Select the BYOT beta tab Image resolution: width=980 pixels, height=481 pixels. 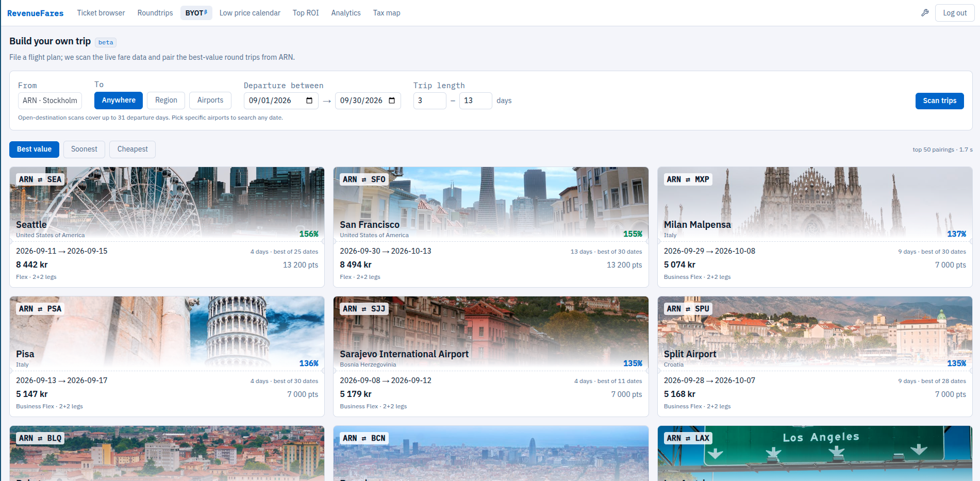pyautogui.click(x=196, y=13)
